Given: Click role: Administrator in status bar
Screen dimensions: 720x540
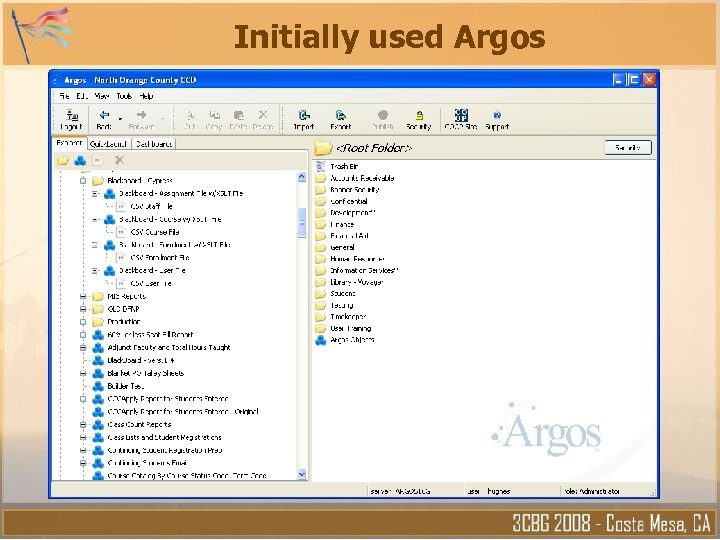Looking at the screenshot, I should tap(592, 491).
